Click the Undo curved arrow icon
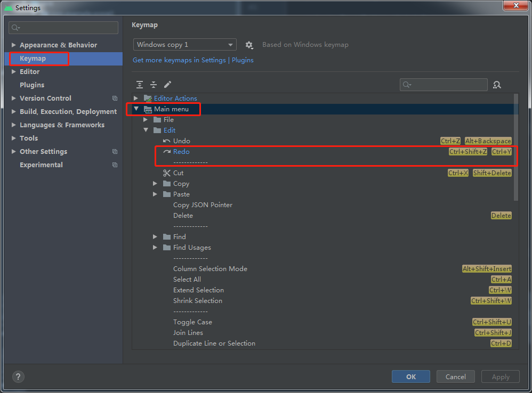The width and height of the screenshot is (532, 393). (167, 141)
